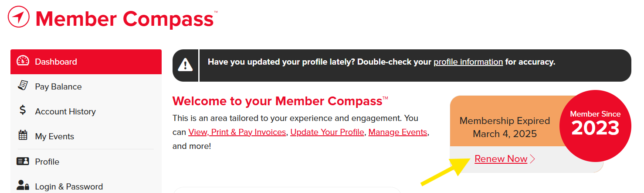This screenshot has width=644, height=193.
Task: Click the Renew Now link
Action: coord(501,159)
